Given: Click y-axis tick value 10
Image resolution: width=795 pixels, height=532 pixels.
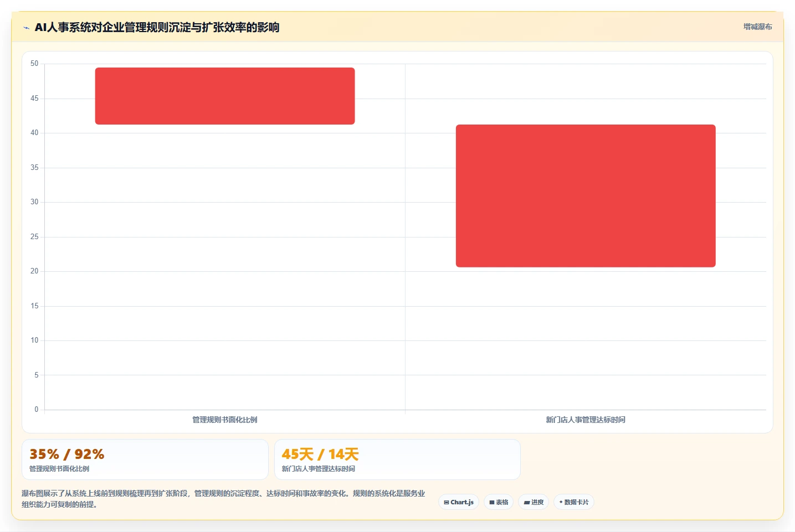Looking at the screenshot, I should (34, 340).
